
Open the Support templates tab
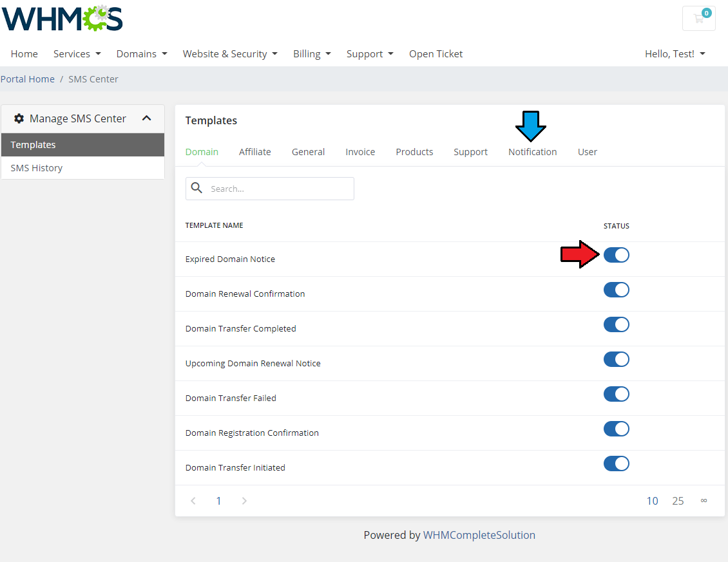tap(471, 152)
